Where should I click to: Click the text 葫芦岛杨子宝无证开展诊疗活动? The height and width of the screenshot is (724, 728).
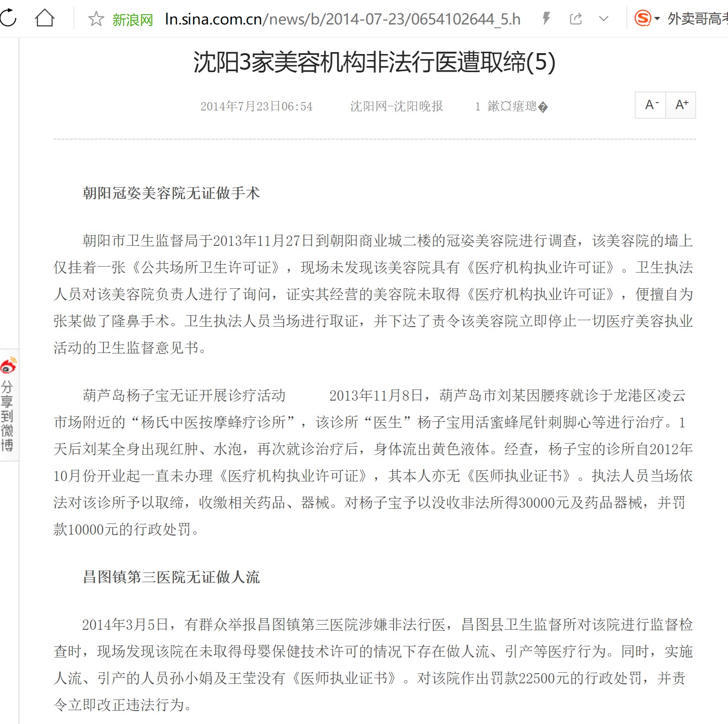(184, 395)
